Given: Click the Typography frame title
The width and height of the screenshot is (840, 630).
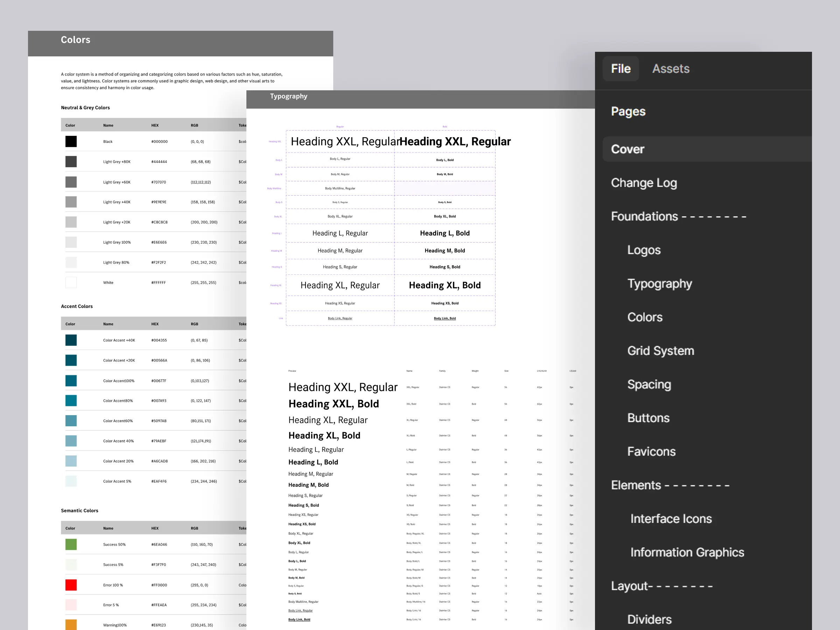Looking at the screenshot, I should [289, 97].
